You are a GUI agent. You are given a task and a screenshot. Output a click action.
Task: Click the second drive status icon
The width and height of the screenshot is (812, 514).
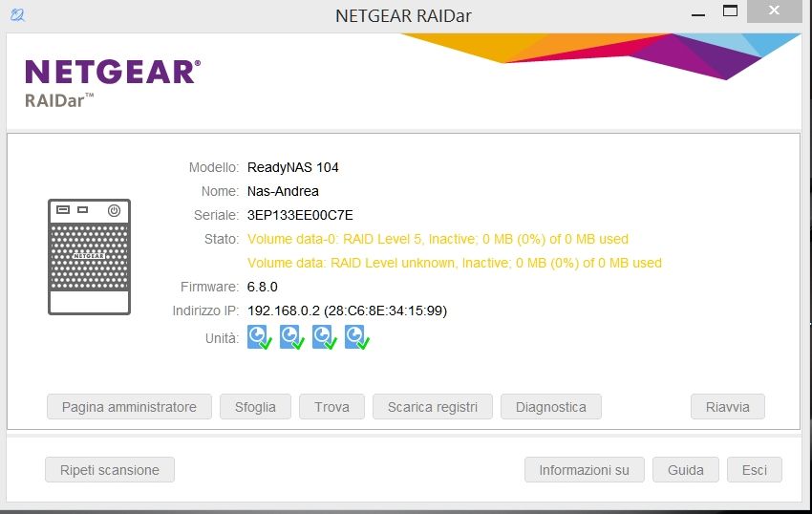pos(292,337)
